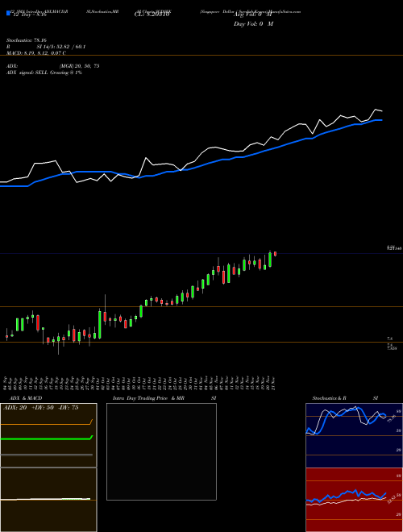Click the ADX panel with the green line
Image resolution: width=403 pixels, height=532 pixels.
click(48, 435)
